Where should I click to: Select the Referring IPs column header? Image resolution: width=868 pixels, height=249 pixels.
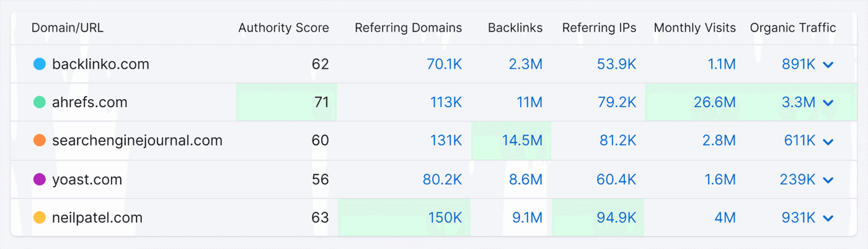[600, 28]
